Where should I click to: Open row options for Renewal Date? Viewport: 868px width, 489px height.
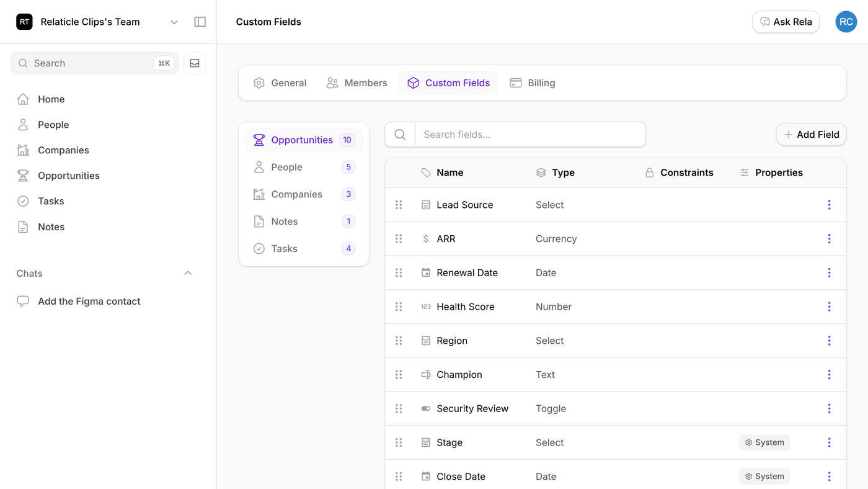point(829,273)
